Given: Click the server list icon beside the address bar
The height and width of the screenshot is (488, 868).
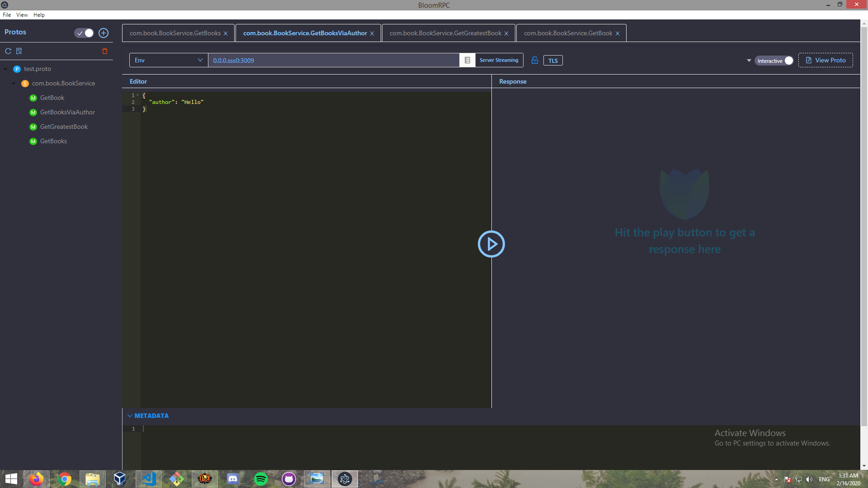Looking at the screenshot, I should point(467,60).
